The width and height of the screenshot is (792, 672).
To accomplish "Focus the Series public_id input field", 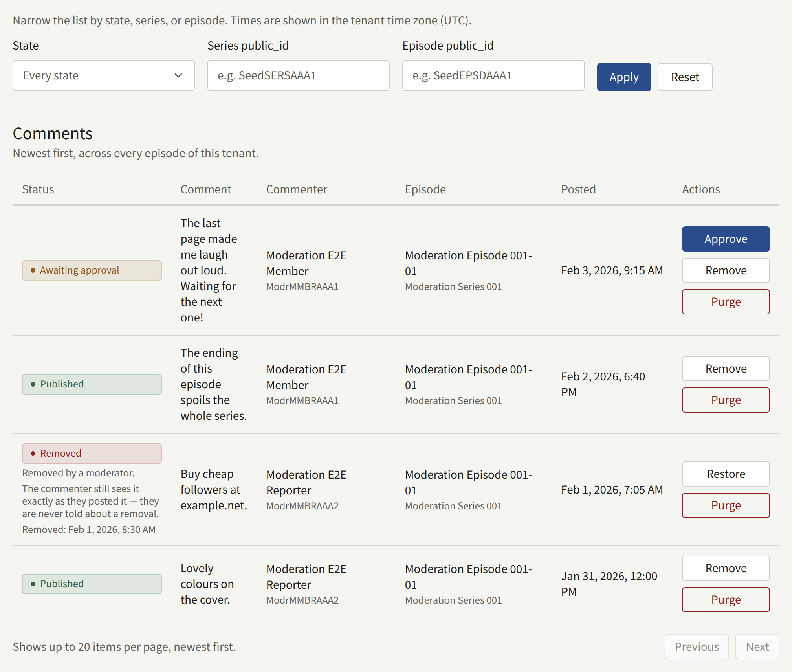I will pos(299,75).
